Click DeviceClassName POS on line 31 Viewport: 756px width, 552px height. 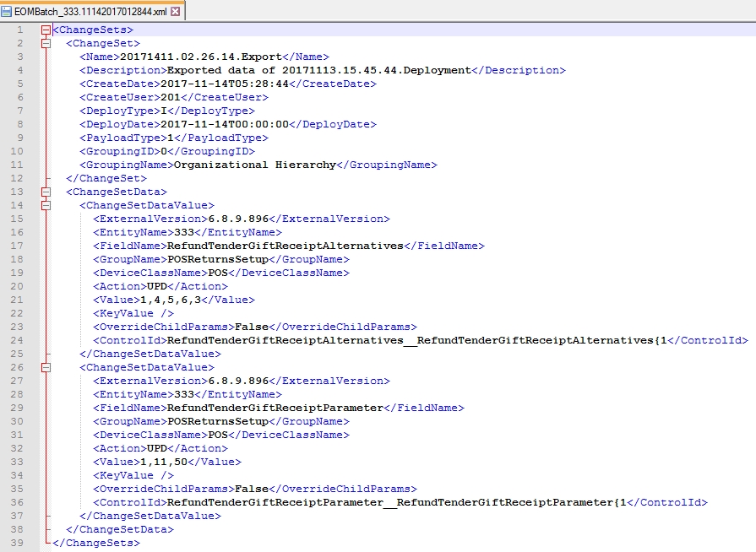click(x=217, y=435)
